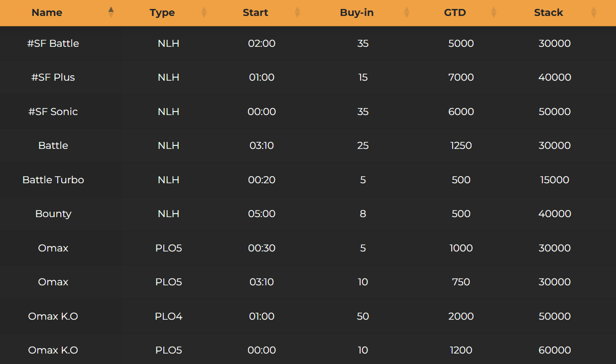Click the GTD header label
Image resolution: width=616 pixels, height=364 pixels.
pyautogui.click(x=455, y=12)
